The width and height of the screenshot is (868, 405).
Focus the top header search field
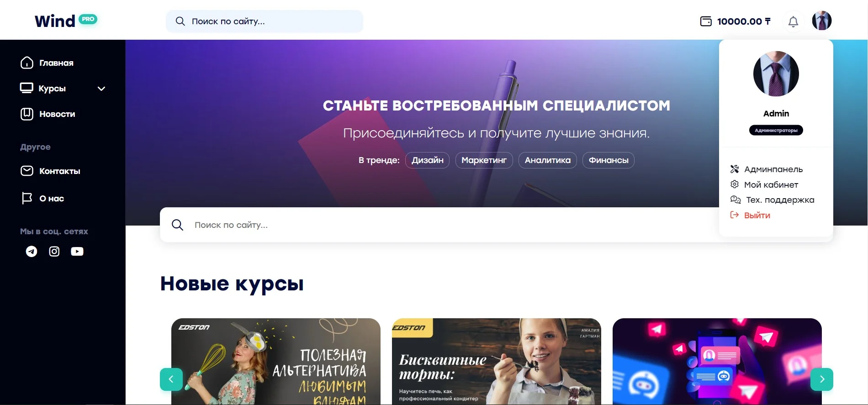(265, 21)
